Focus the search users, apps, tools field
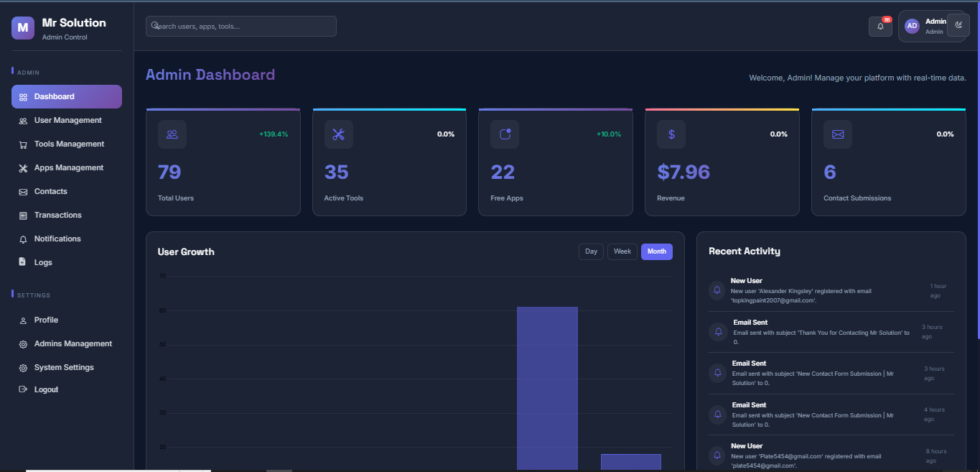Image resolution: width=980 pixels, height=472 pixels. pyautogui.click(x=241, y=26)
